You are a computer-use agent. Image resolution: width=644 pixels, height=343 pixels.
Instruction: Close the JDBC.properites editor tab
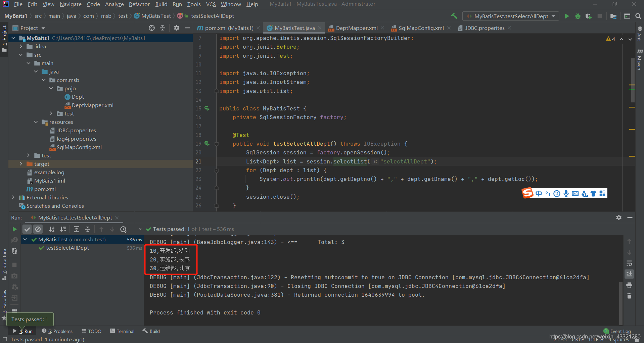(x=509, y=28)
